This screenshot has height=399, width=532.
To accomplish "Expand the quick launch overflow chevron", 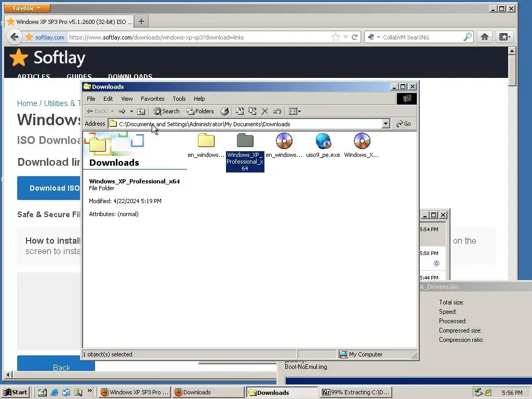I will point(89,391).
